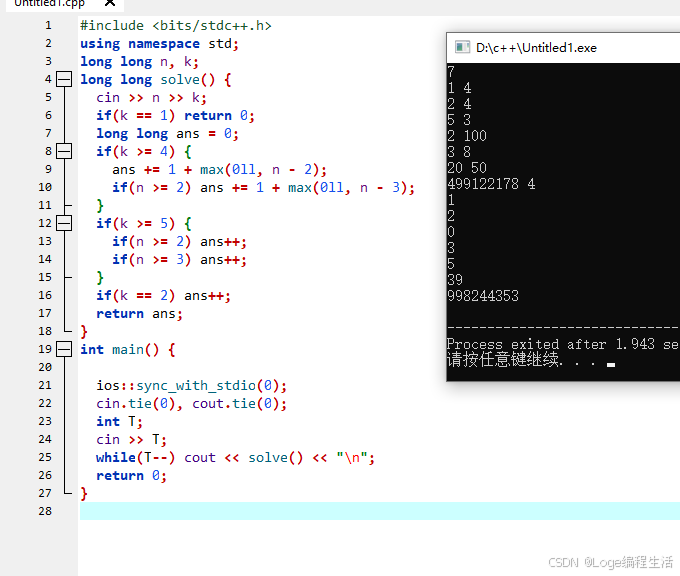
Task: Click the 'ios::sync_with_stdio(0);' line
Action: click(191, 386)
